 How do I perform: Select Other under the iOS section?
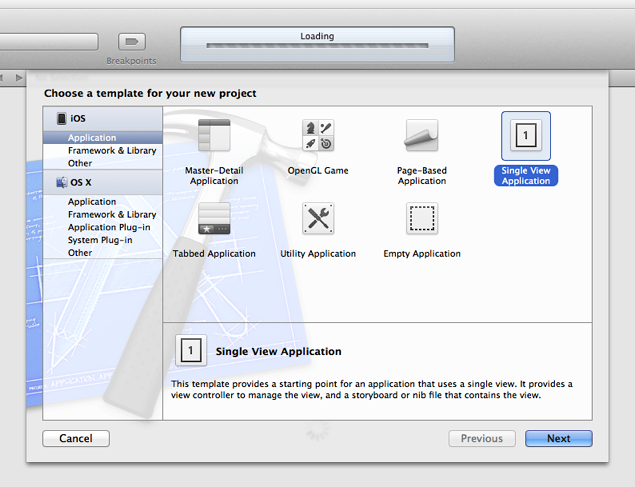pyautogui.click(x=80, y=163)
